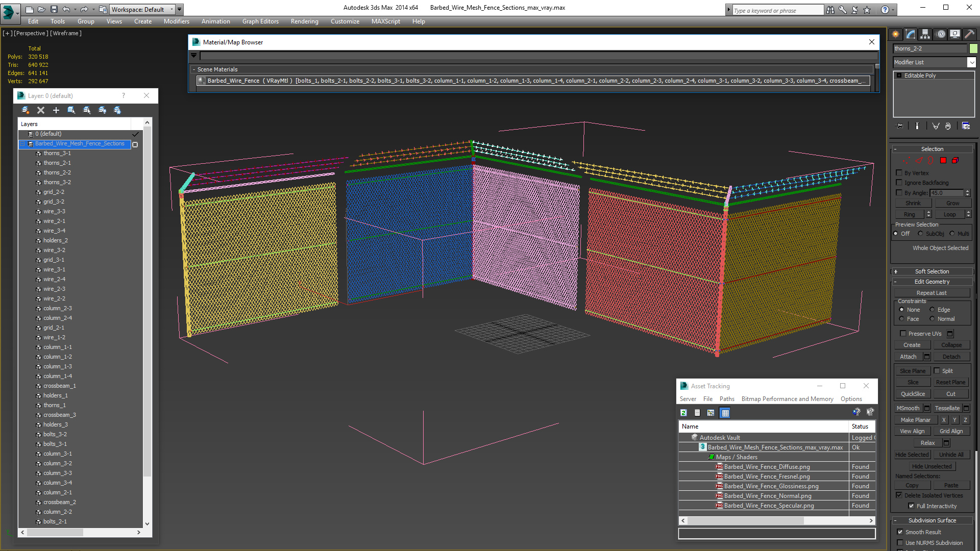Click the Open File toolbar icon
Screen dimensions: 980x551
[x=42, y=9]
